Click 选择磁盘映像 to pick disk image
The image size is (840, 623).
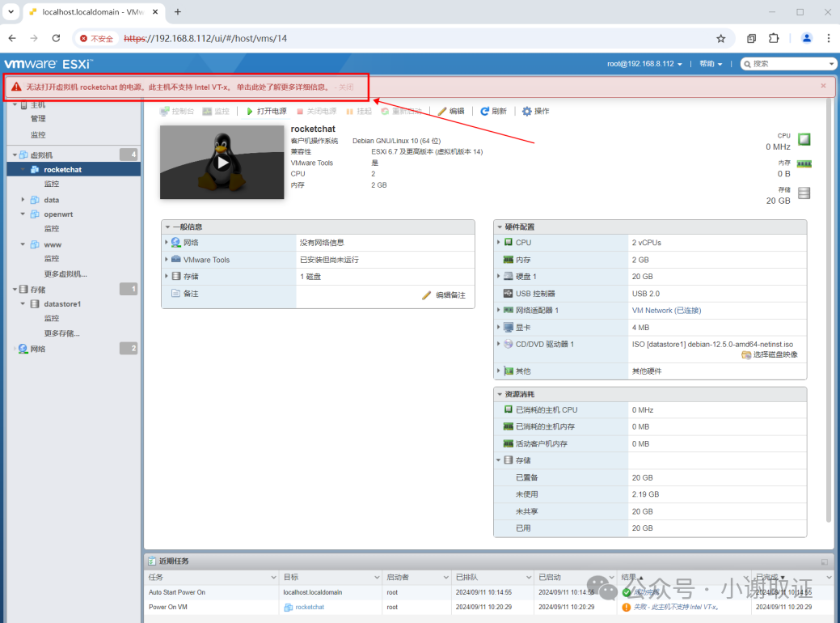(770, 354)
